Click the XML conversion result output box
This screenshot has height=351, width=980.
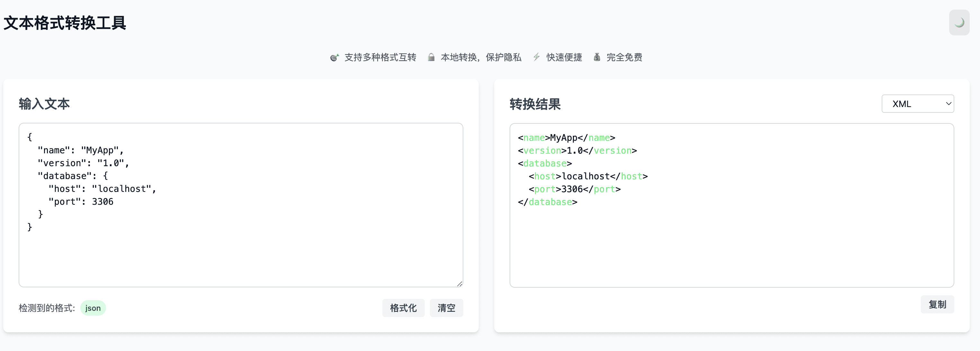point(731,244)
